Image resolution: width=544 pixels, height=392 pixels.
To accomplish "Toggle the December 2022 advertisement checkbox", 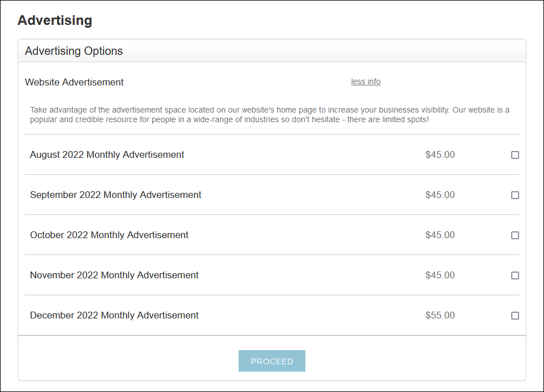I will pos(515,316).
